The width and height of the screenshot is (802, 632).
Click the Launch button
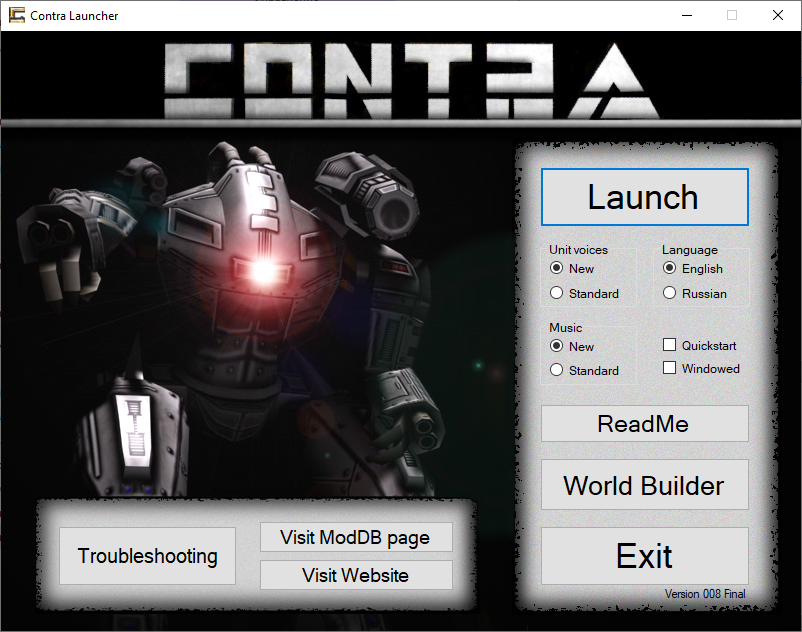coord(644,197)
